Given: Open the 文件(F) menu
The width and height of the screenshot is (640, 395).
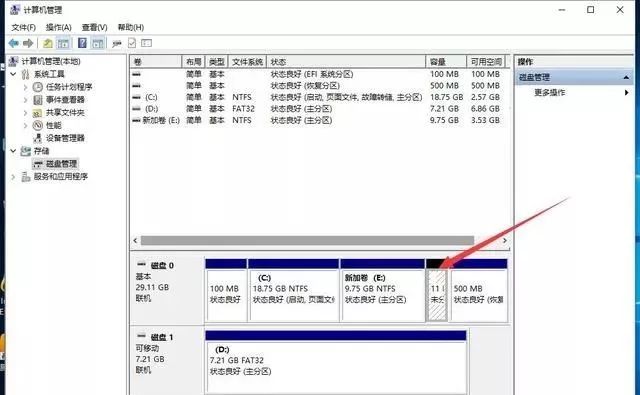Looking at the screenshot, I should [24, 27].
